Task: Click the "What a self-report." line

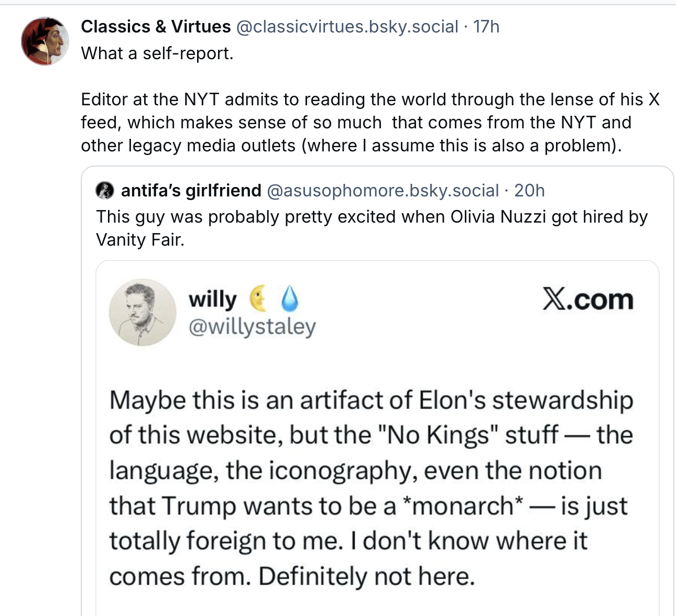Action: [x=157, y=53]
